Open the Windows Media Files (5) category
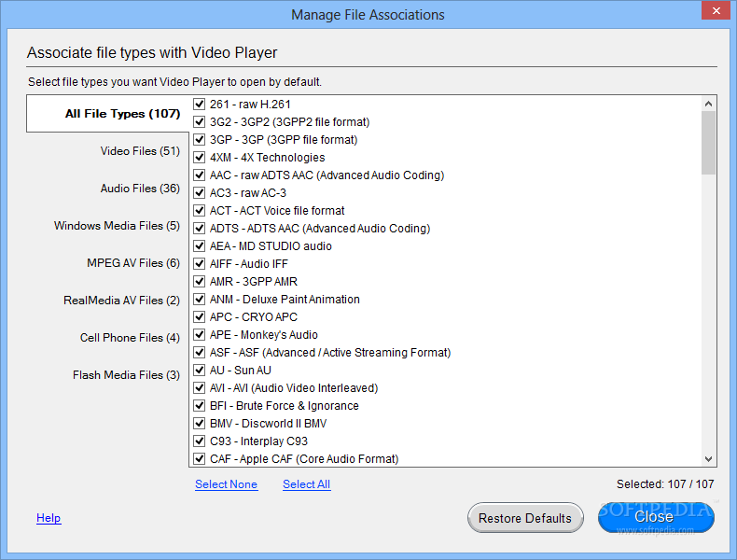Screen dimensions: 737x560 [x=117, y=226]
